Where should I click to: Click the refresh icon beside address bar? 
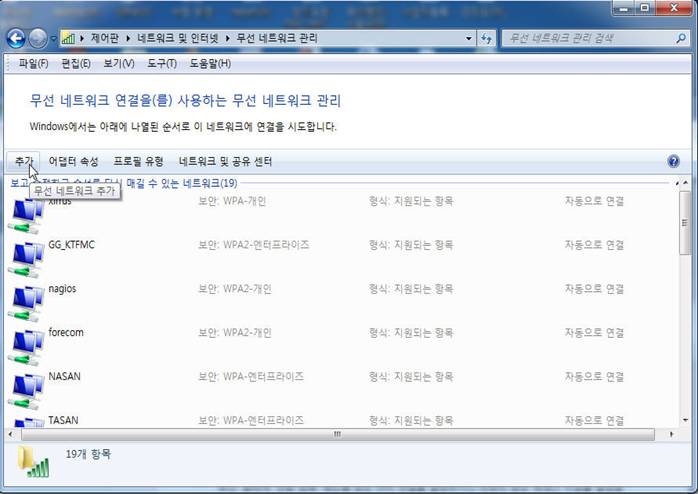486,38
